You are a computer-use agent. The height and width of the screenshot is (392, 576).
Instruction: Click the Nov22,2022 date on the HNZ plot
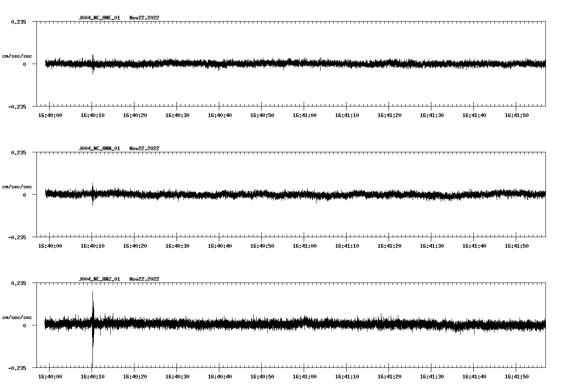[x=144, y=279]
